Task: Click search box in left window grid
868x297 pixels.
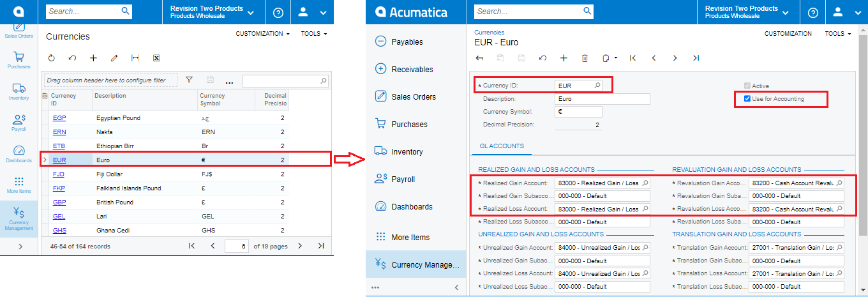Action: [286, 81]
